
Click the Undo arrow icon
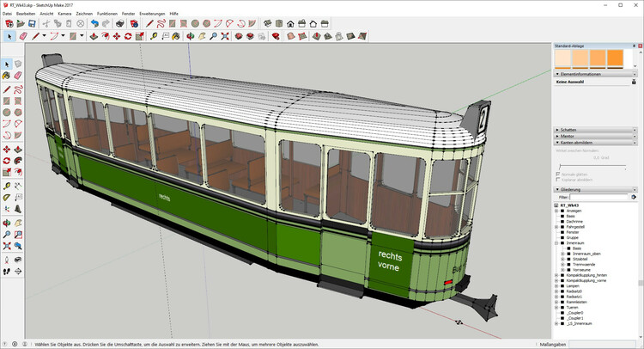click(x=94, y=24)
